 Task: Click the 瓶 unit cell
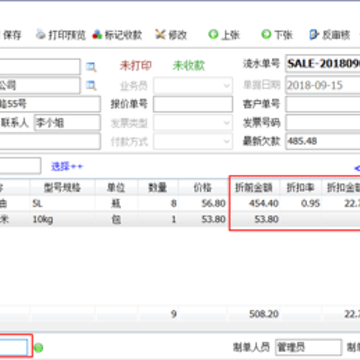click(x=116, y=203)
